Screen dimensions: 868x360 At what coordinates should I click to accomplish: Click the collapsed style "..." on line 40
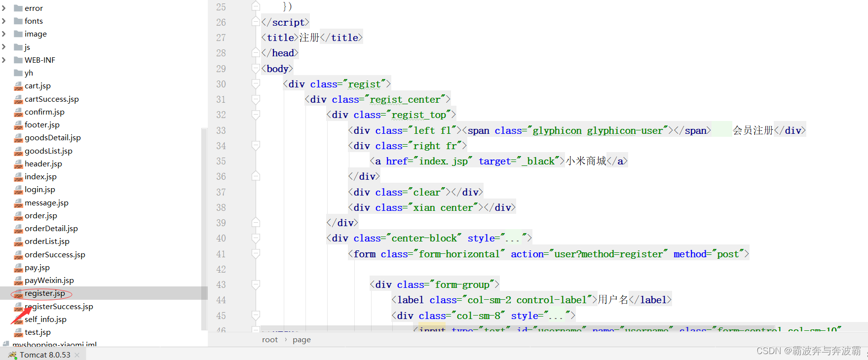[x=513, y=239]
